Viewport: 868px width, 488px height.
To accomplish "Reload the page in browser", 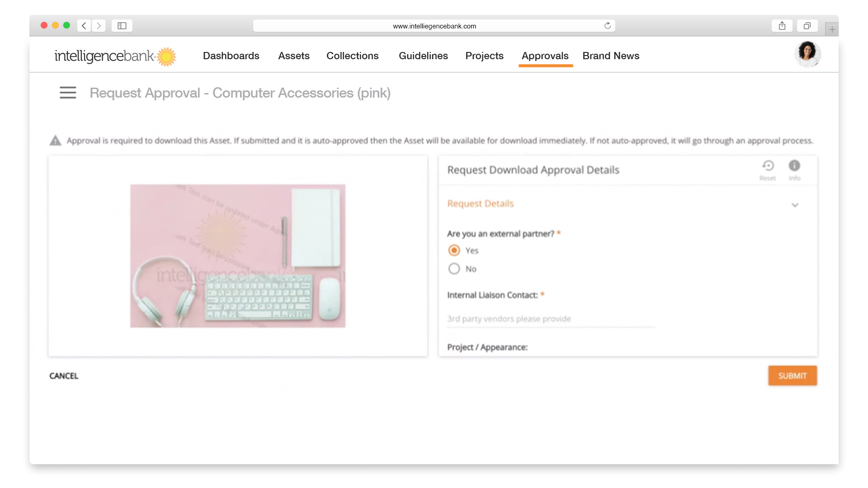I will (x=608, y=26).
